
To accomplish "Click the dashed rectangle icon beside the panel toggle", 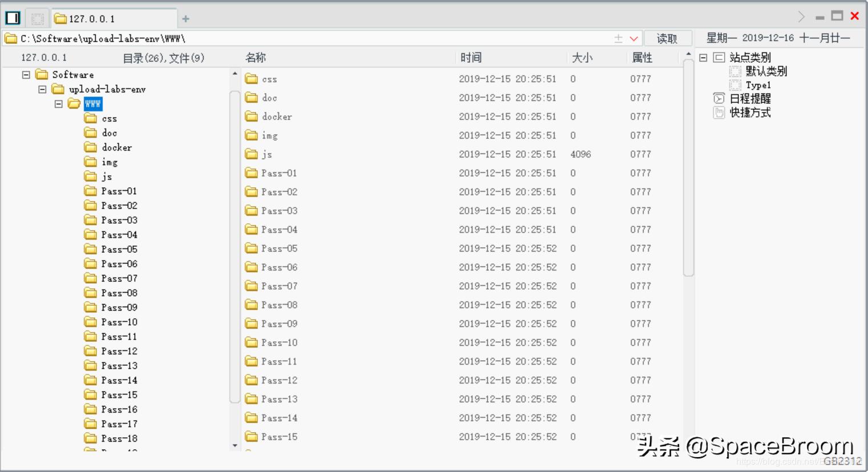I will pyautogui.click(x=37, y=18).
